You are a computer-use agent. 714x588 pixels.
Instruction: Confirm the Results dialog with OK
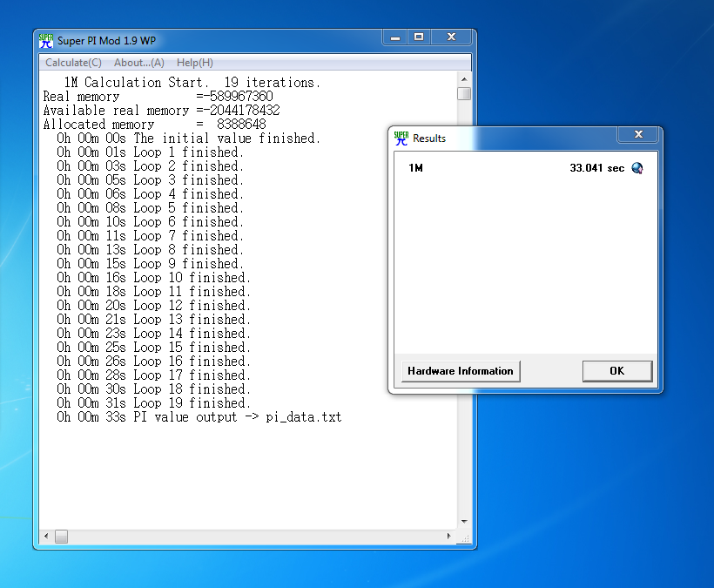tap(617, 371)
